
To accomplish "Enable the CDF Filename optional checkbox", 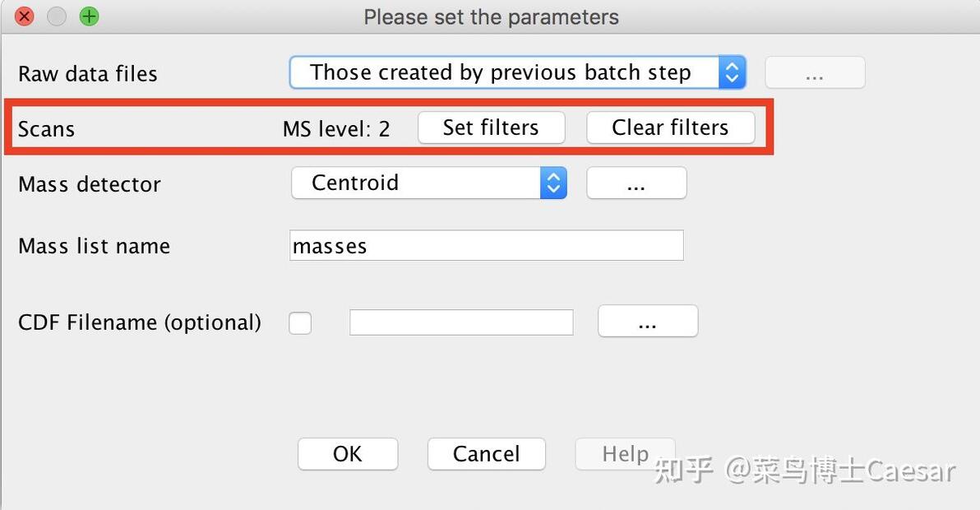I will pyautogui.click(x=300, y=323).
